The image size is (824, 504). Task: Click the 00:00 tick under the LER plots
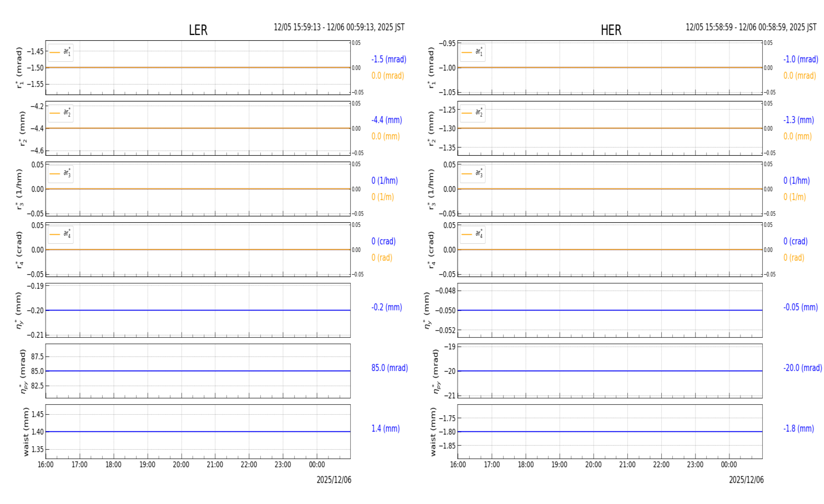[x=316, y=465]
